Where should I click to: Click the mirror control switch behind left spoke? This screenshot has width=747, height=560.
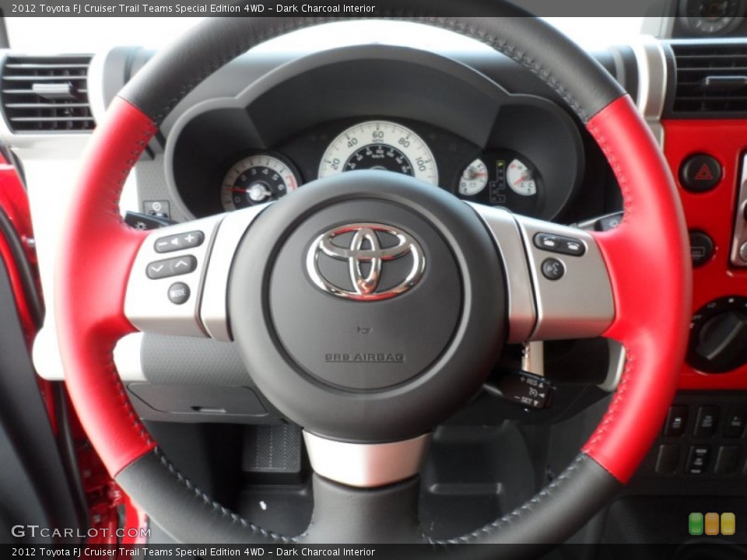(156, 209)
